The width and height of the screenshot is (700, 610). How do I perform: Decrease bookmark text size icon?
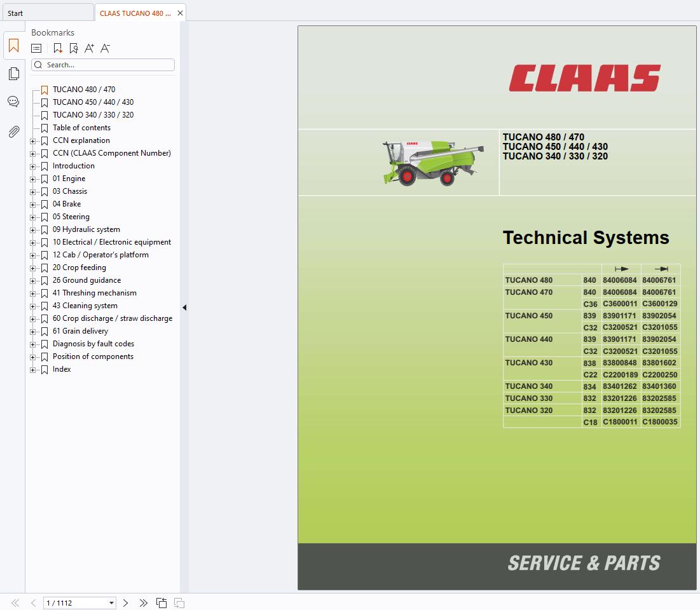(x=105, y=48)
